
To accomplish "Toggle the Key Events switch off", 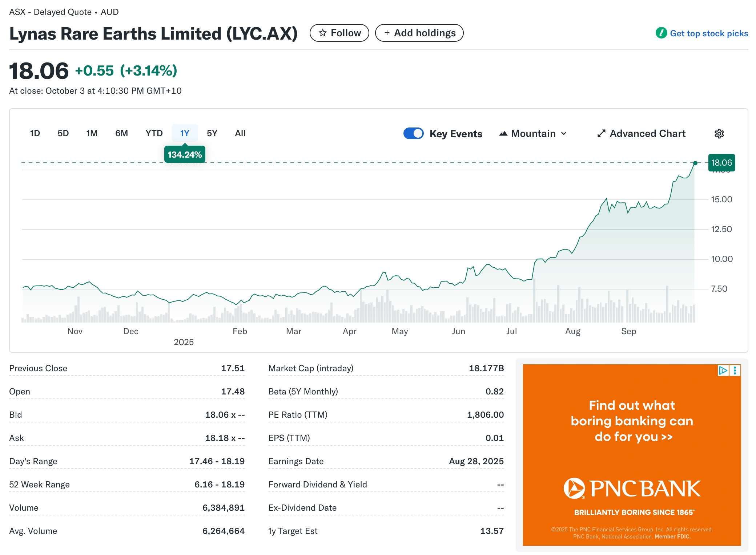I will click(413, 133).
